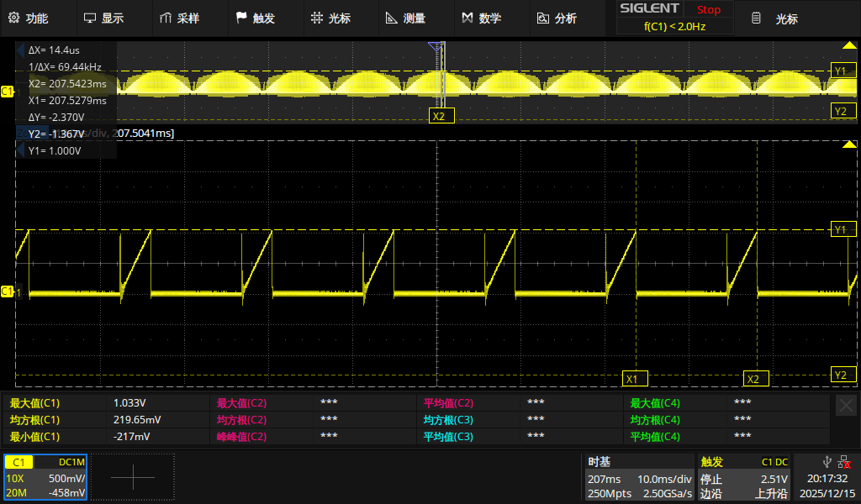This screenshot has width=861, height=504.
Task: Click the ΔX= 14.4us cursor readout
Action: click(54, 50)
